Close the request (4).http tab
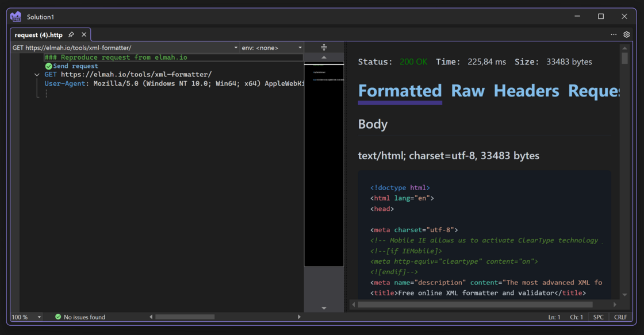 [x=84, y=34]
